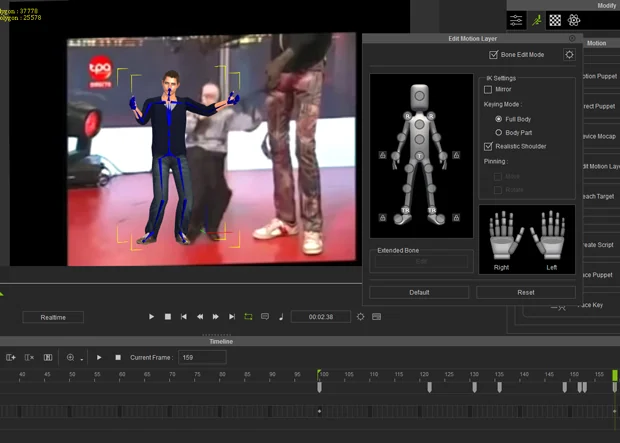Select the waist joint above the hip
Screen dimensions: 620x443
point(420,139)
